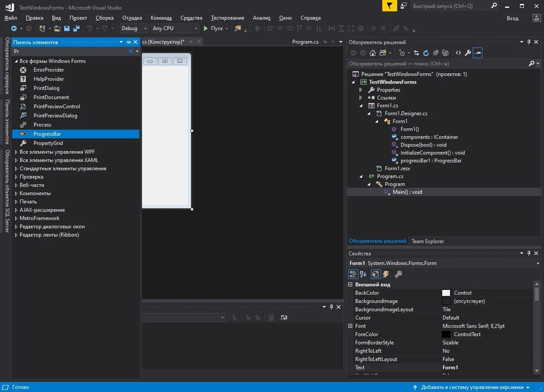Toggle the Preview Selected Items button

pyautogui.click(x=478, y=53)
